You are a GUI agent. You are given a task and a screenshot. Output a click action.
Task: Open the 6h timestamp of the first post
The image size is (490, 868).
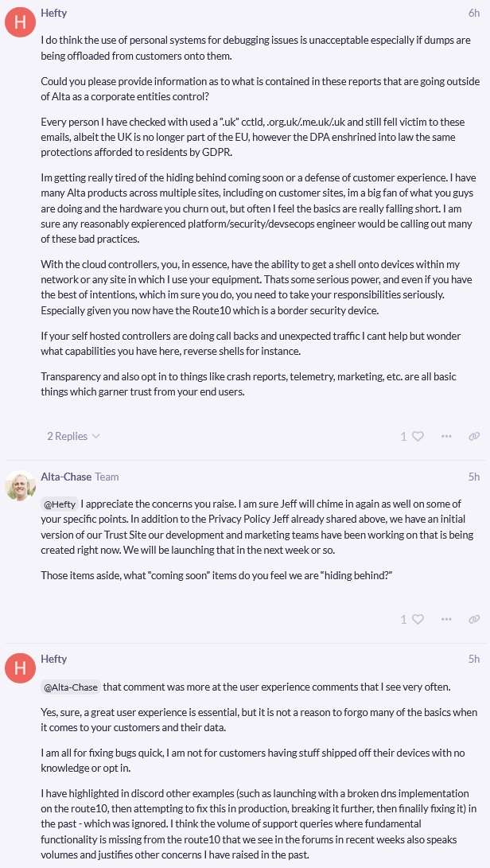[474, 13]
